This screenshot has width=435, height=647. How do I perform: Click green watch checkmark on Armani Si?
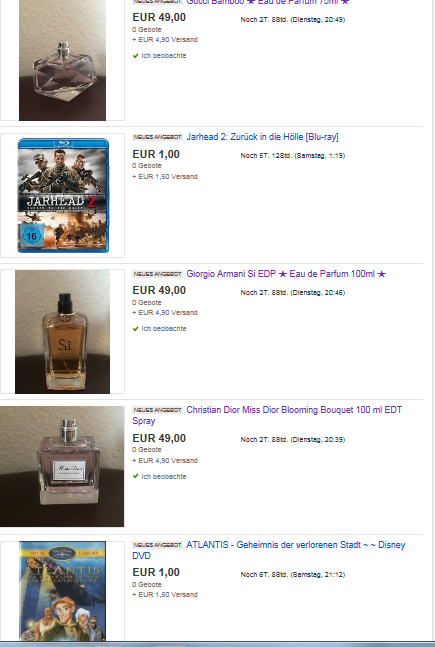[135, 329]
